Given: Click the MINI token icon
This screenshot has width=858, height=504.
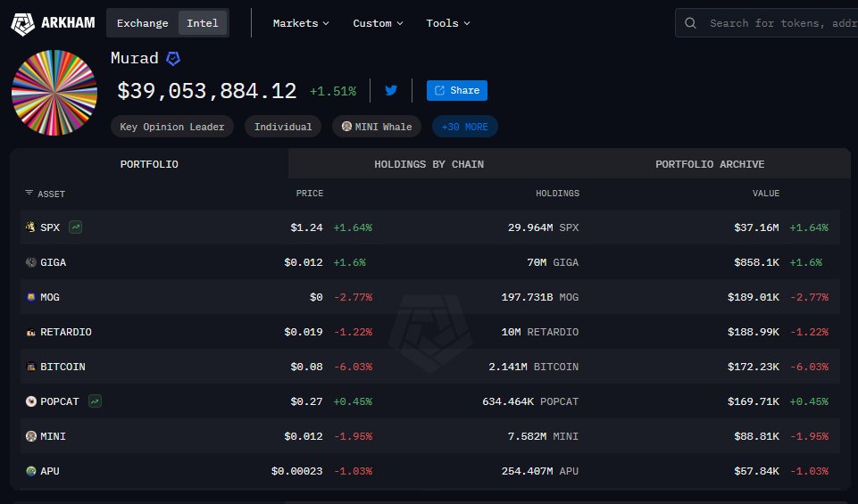Looking at the screenshot, I should (30, 436).
